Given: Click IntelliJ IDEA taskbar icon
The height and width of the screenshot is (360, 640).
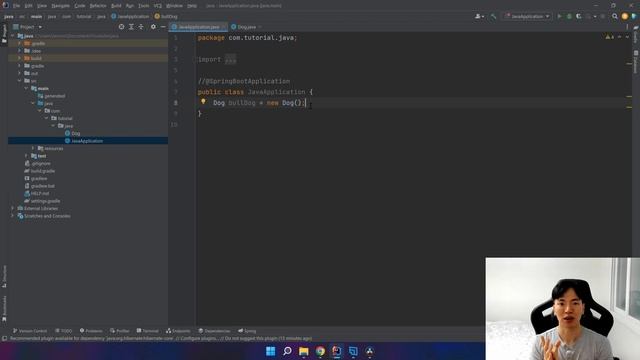Looking at the screenshot, I should coord(336,351).
